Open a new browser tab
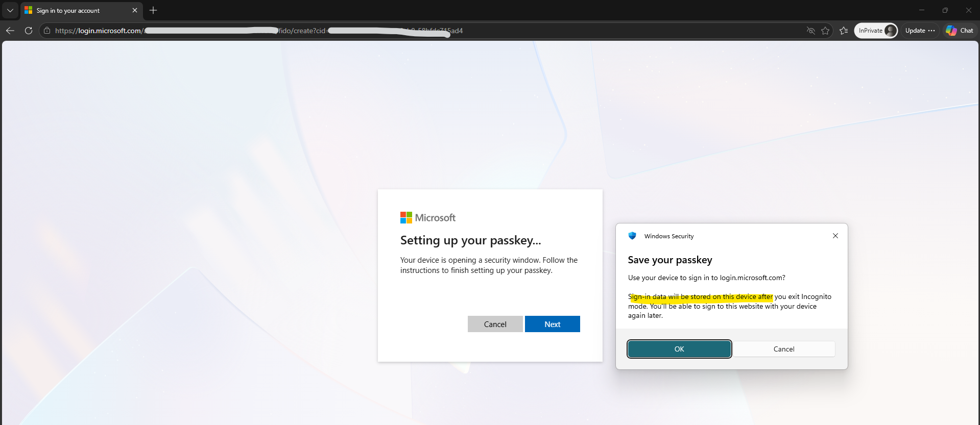Viewport: 980px width, 425px height. pos(153,10)
